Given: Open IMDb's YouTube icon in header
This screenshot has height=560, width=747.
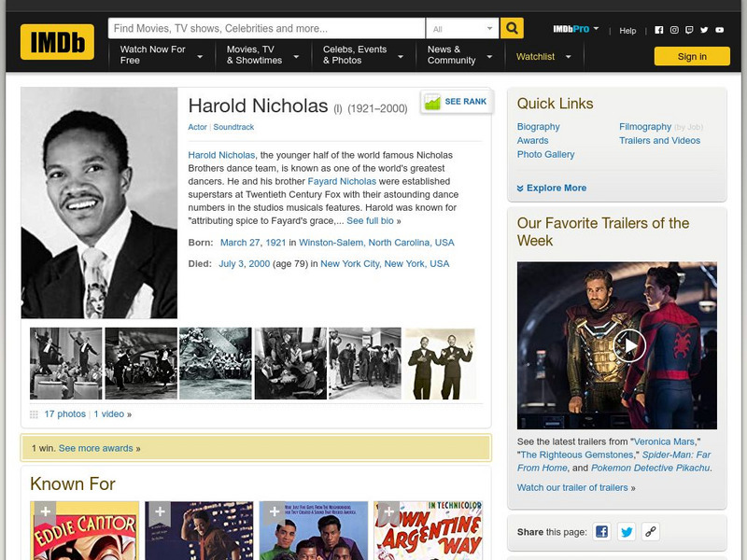Looking at the screenshot, I should (719, 30).
